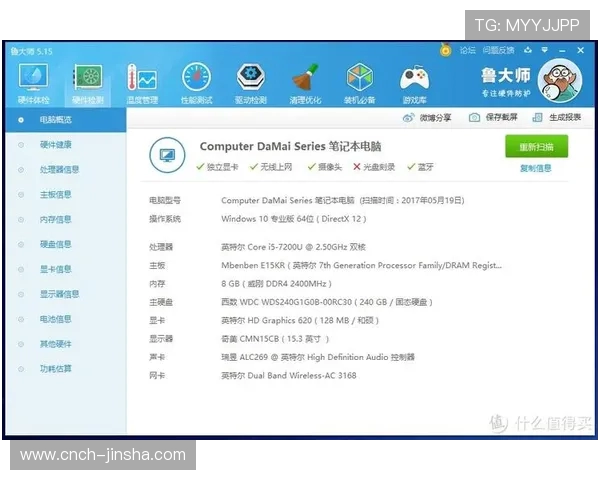Open the 清理优化 cleanup broom icon
Viewport: 600px width, 480px height.
click(x=304, y=80)
